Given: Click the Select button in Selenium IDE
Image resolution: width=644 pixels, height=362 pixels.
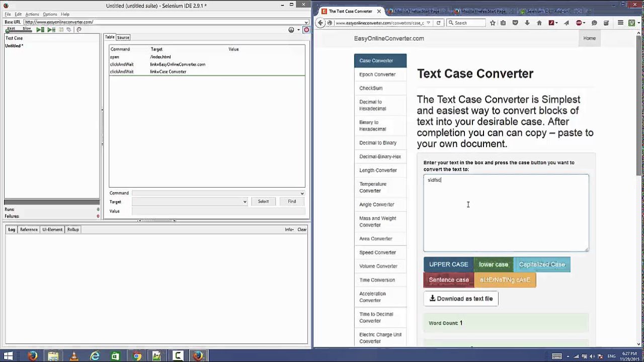Looking at the screenshot, I should coord(263,202).
